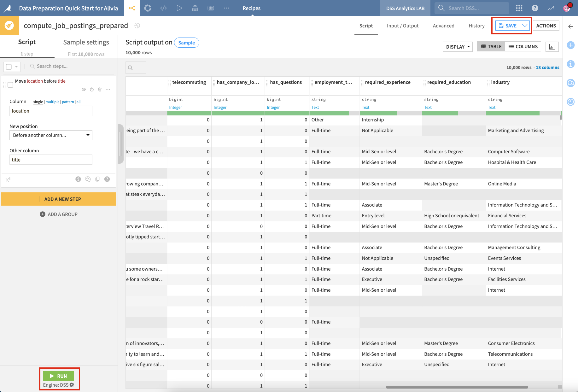The width and height of the screenshot is (578, 392).
Task: Open the circular datasets icon in top bar
Action: tap(148, 8)
